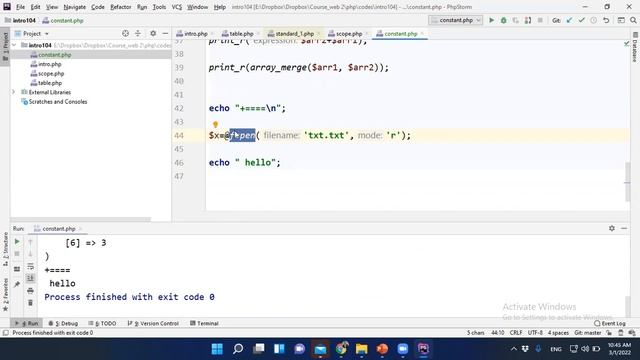Open the Event Log
Image resolution: width=640 pixels, height=360 pixels.
coord(609,323)
